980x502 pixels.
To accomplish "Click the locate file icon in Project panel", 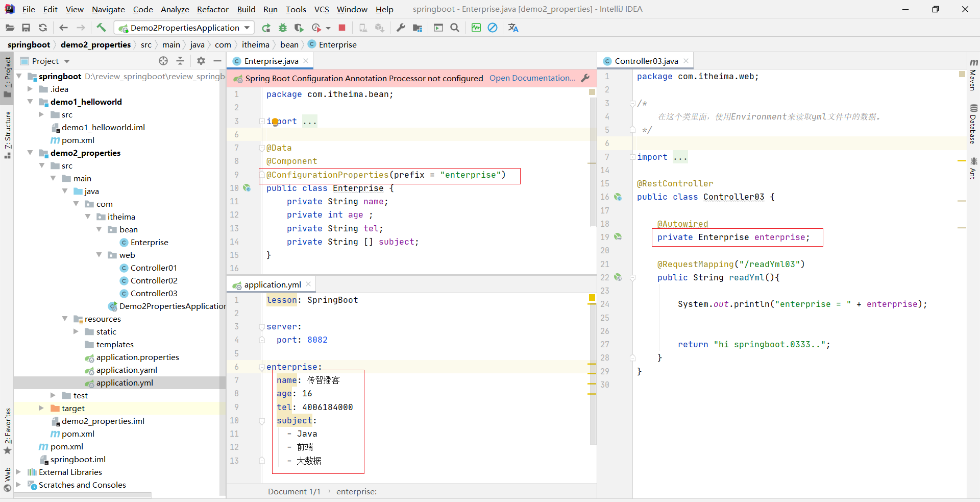I will click(163, 61).
